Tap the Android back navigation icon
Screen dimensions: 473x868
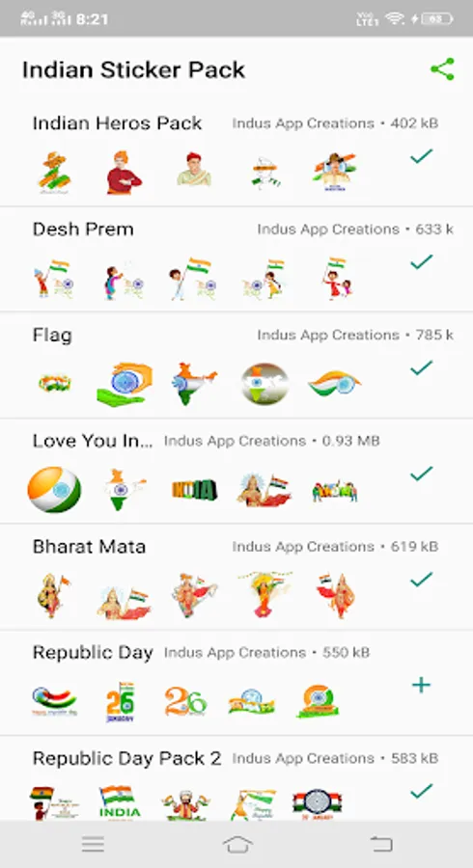[381, 844]
